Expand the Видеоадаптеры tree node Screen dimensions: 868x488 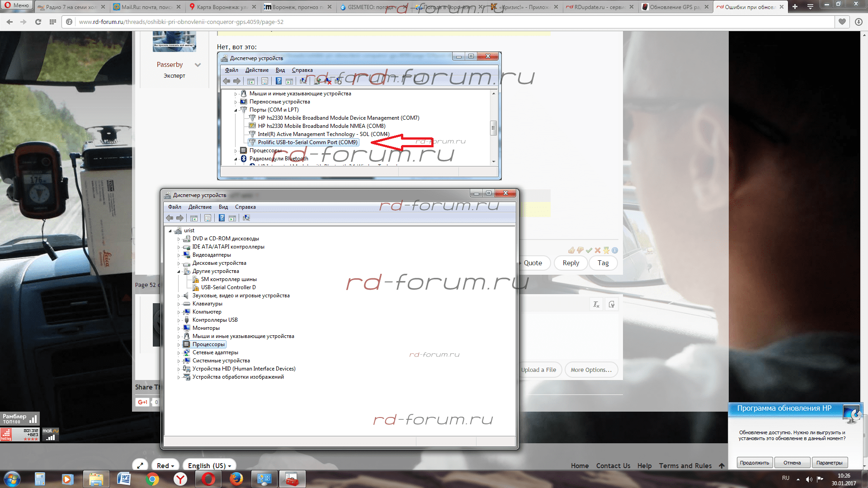click(179, 255)
